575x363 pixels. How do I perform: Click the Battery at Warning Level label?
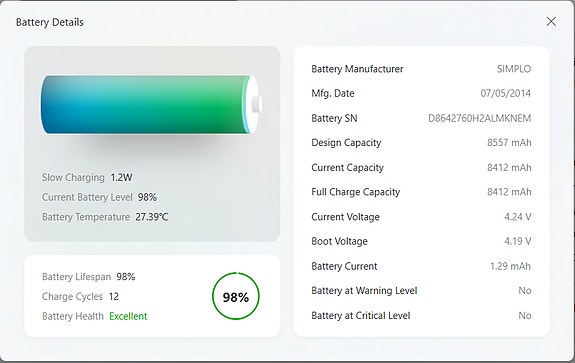point(364,291)
